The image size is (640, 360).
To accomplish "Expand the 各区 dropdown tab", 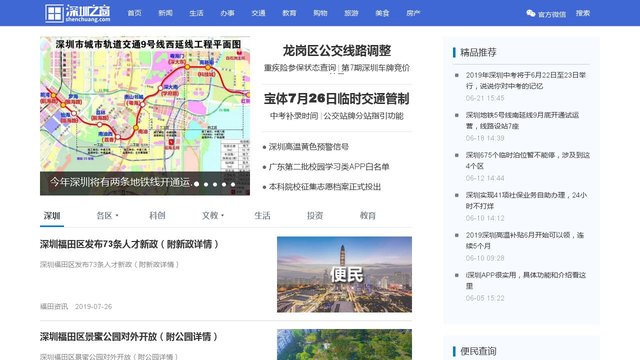I will point(107,216).
